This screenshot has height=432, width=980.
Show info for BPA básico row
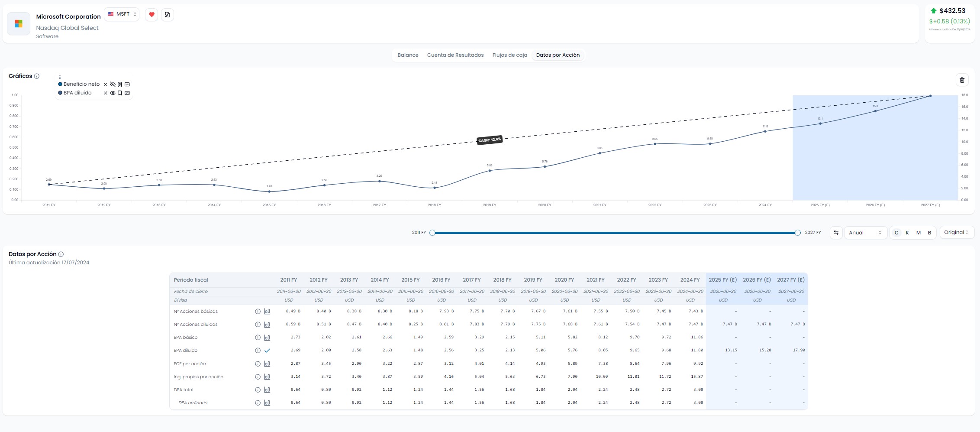[x=258, y=338]
